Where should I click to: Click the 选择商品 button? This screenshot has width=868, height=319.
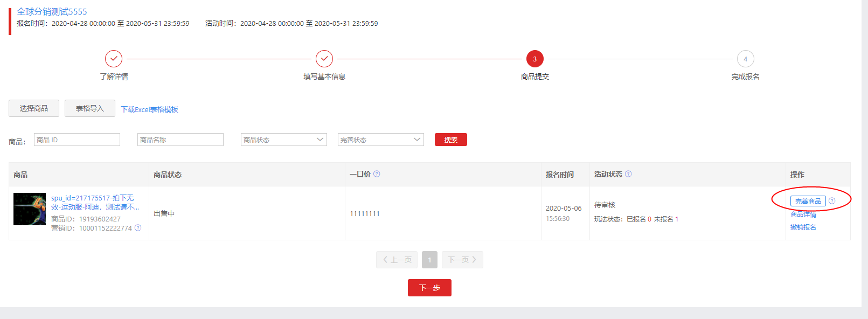coord(34,108)
